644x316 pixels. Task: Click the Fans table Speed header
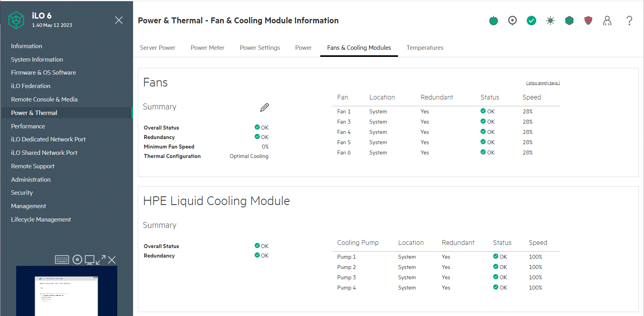531,98
